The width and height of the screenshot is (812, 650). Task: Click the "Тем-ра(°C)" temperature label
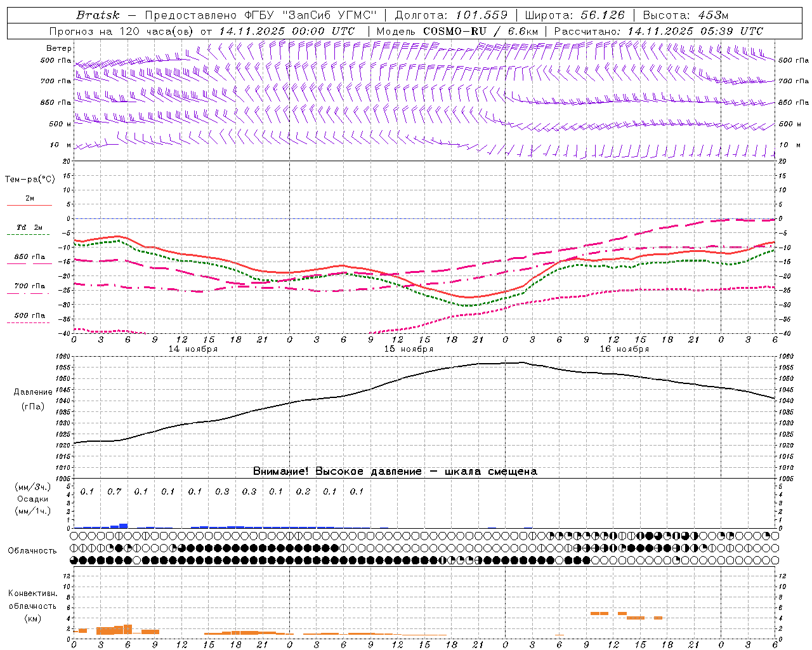(30, 180)
